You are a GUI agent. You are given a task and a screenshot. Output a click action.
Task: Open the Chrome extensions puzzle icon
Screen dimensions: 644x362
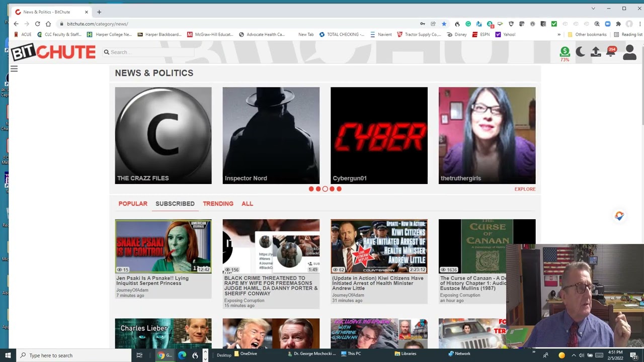[618, 24]
